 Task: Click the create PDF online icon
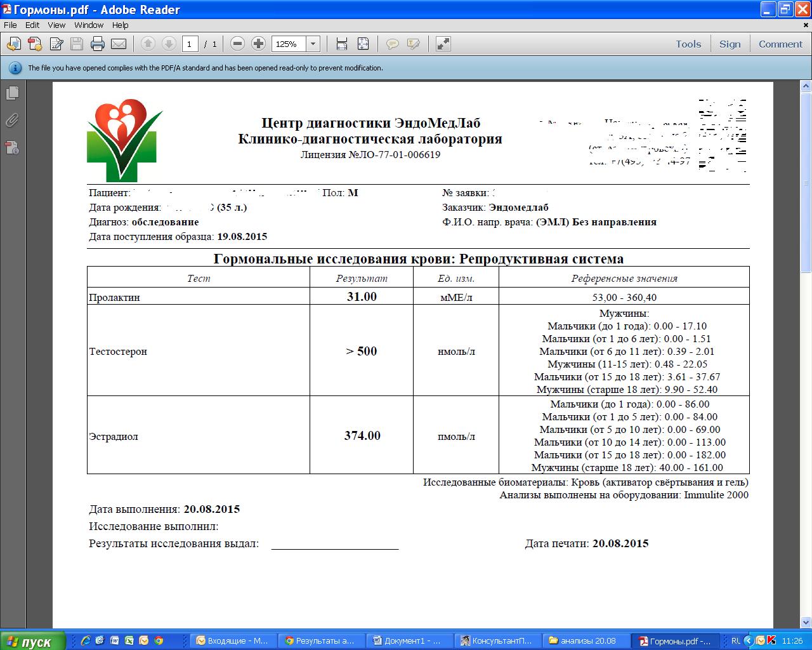coord(35,44)
